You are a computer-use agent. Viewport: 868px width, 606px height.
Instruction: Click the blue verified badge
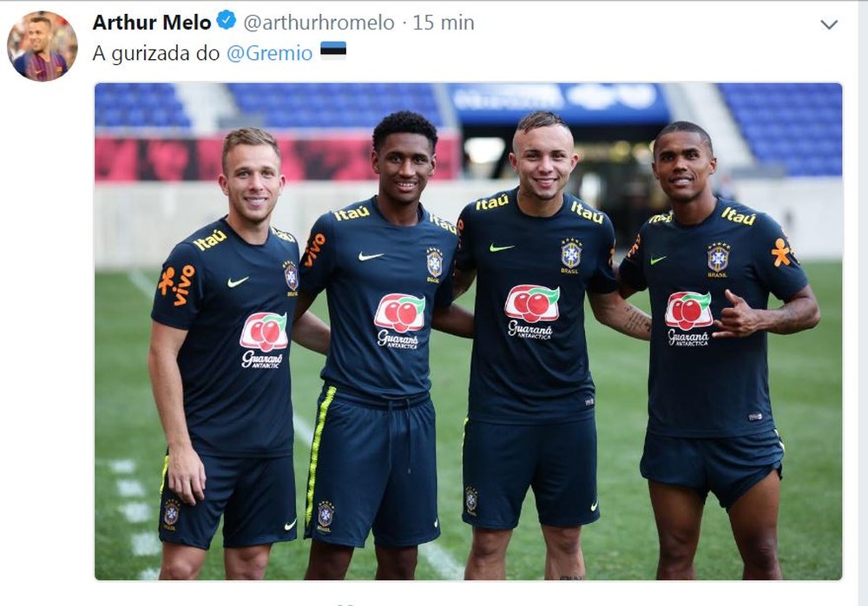click(227, 21)
